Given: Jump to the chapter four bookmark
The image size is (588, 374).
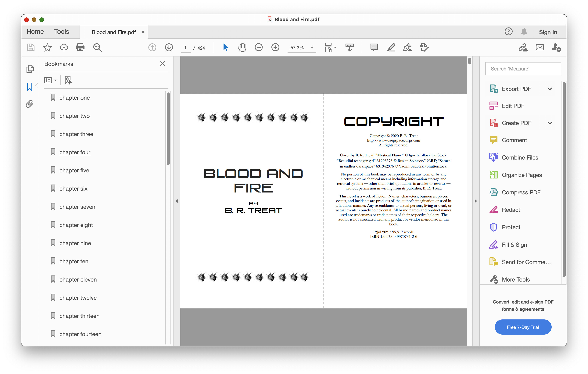Looking at the screenshot, I should click(75, 153).
